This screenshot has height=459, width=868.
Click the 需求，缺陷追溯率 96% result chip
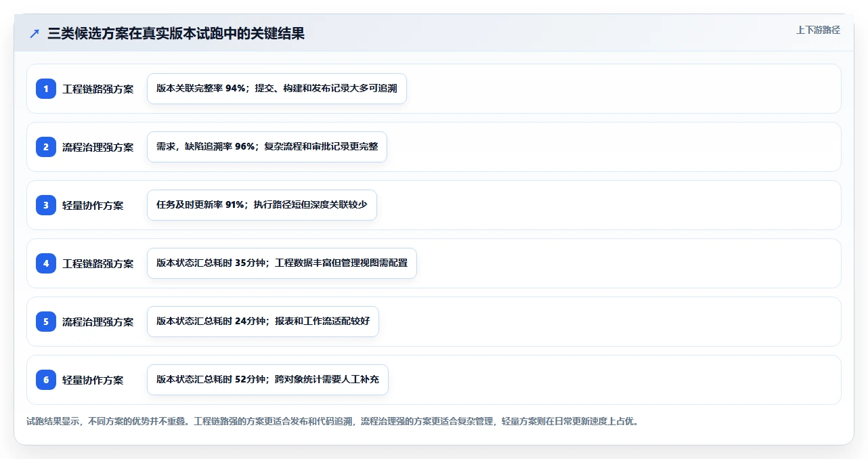coord(267,147)
